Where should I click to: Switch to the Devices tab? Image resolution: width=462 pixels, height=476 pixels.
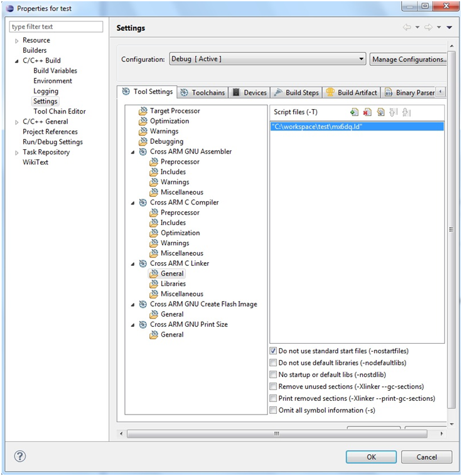[x=250, y=93]
